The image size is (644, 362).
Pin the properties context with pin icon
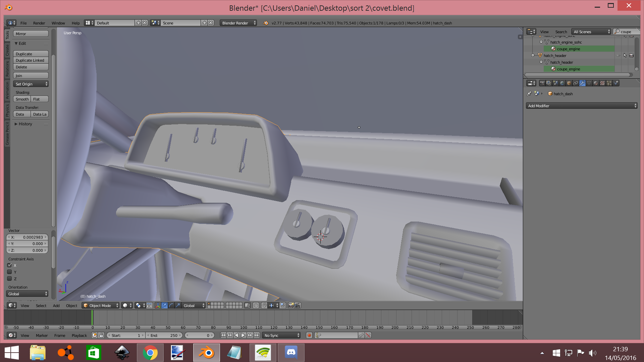point(529,94)
